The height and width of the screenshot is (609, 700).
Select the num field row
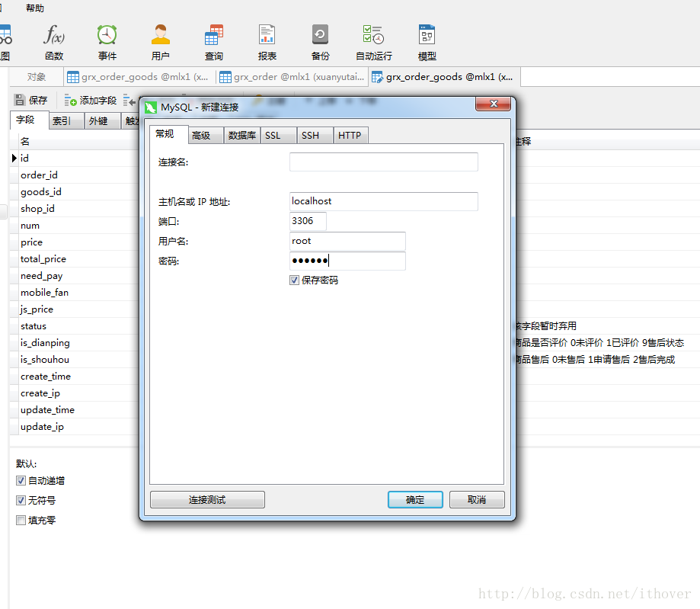[x=75, y=225]
